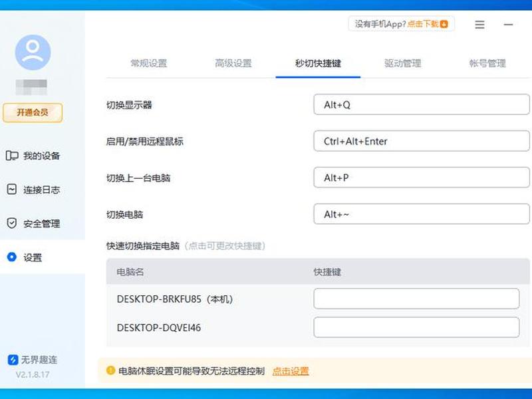The height and width of the screenshot is (399, 532).
Task: Click the orange download icon
Action: pyautogui.click(x=444, y=24)
